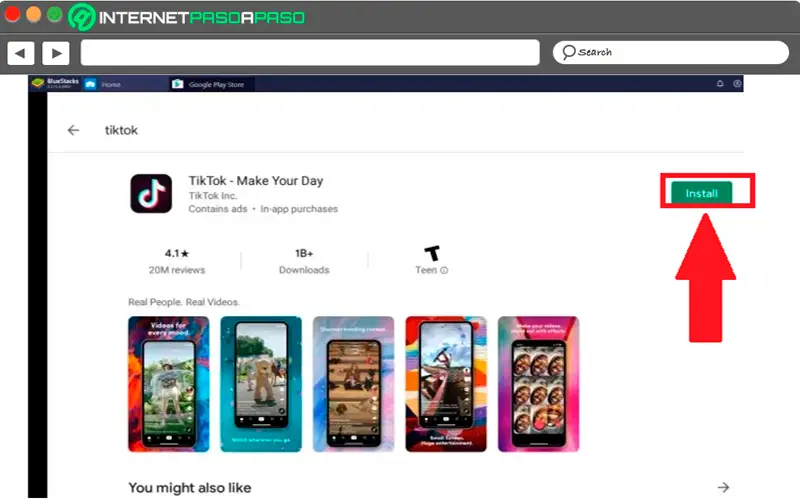Click the 'TikTok - Make Your Day' title
The height and width of the screenshot is (500, 800).
[x=256, y=181]
